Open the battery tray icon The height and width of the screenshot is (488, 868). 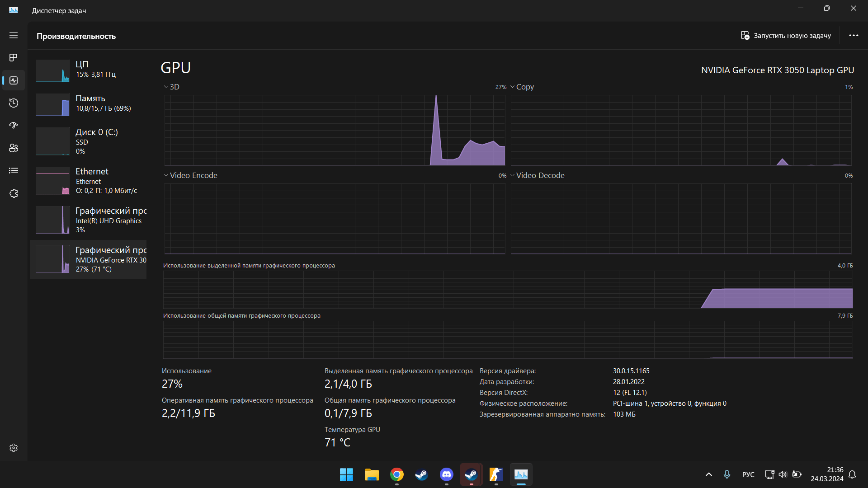[797, 474]
